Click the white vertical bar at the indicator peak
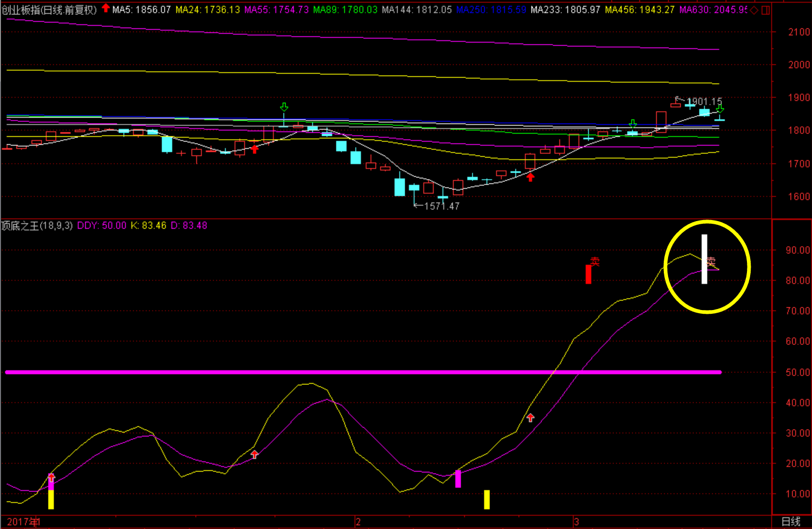This screenshot has height=529, width=812. coord(704,259)
